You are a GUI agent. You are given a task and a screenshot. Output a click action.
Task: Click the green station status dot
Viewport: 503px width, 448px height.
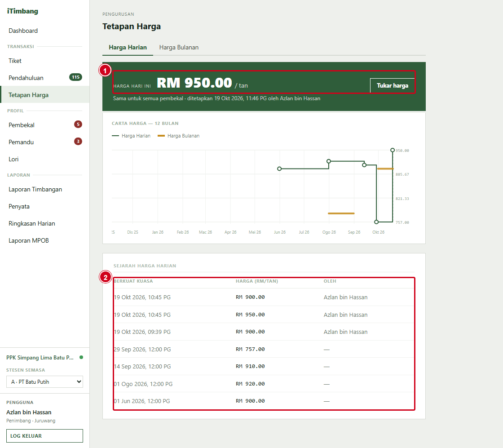(81, 357)
